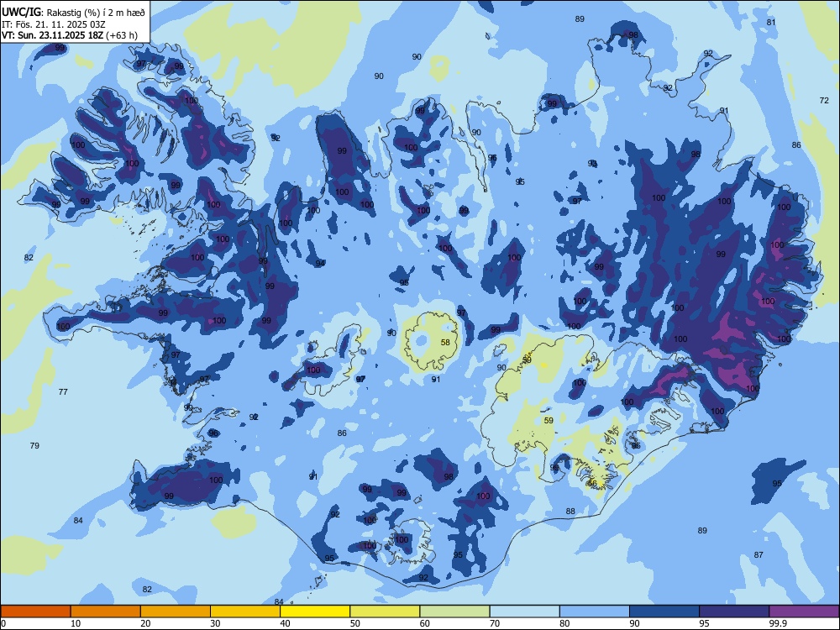Click the valid time 'VT: Sun. 23.11.2025 18Z (+63 h)'
This screenshot has width=840, height=630.
70,35
